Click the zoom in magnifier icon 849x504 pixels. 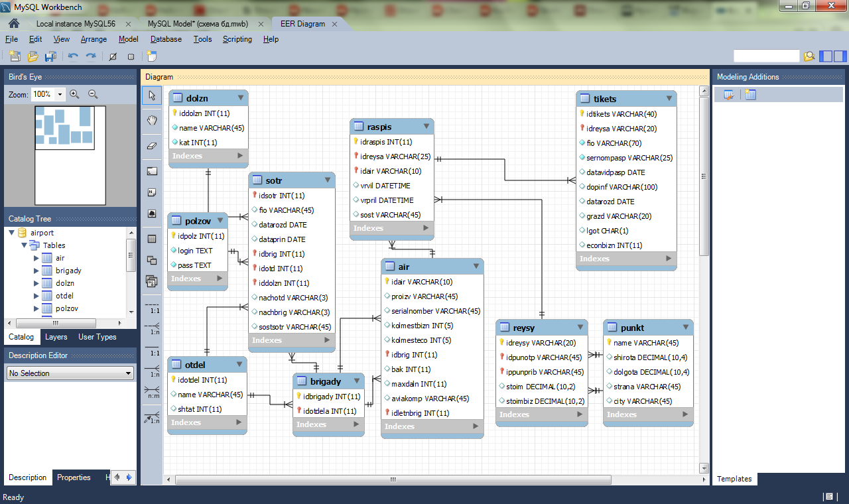click(x=74, y=95)
